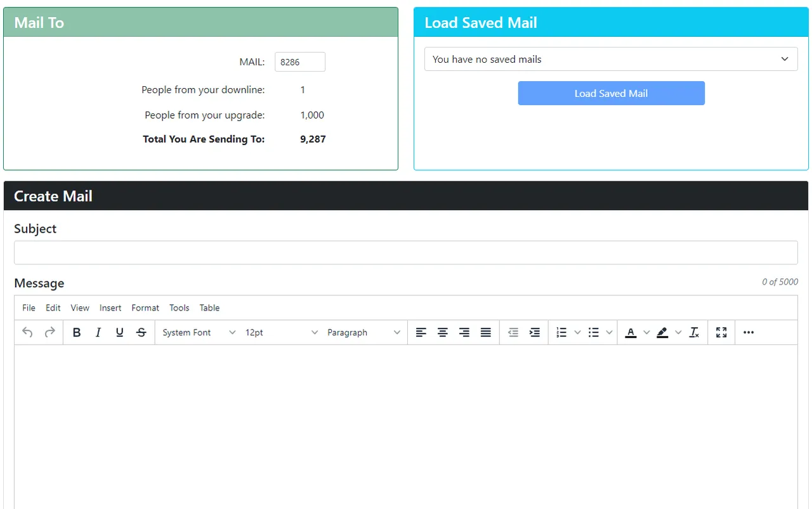Decrease indent of paragraph

(x=513, y=332)
